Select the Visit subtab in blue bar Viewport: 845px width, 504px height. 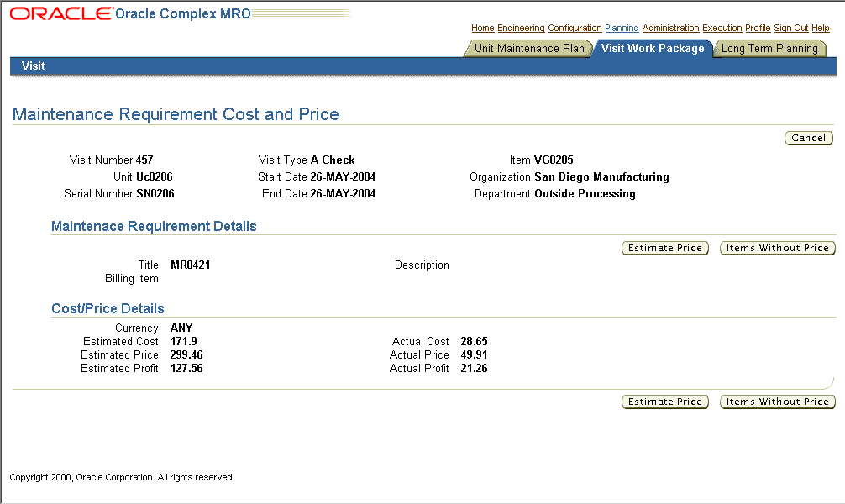[34, 66]
